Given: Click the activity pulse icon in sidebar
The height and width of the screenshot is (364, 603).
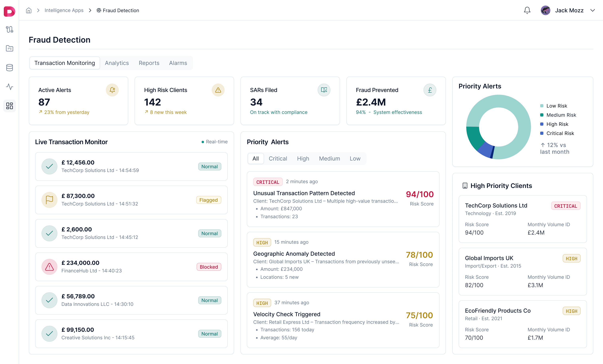Looking at the screenshot, I should pos(9,87).
